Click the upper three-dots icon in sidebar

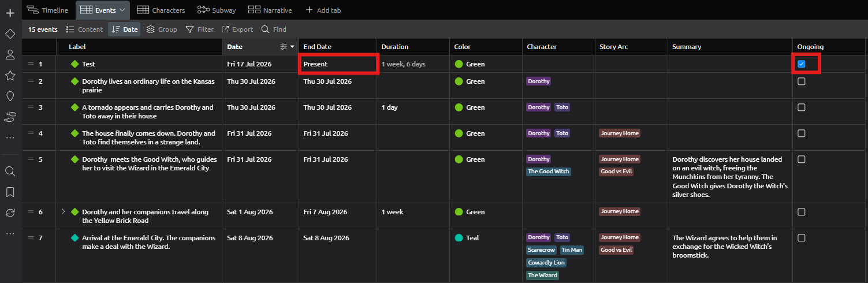[10, 138]
